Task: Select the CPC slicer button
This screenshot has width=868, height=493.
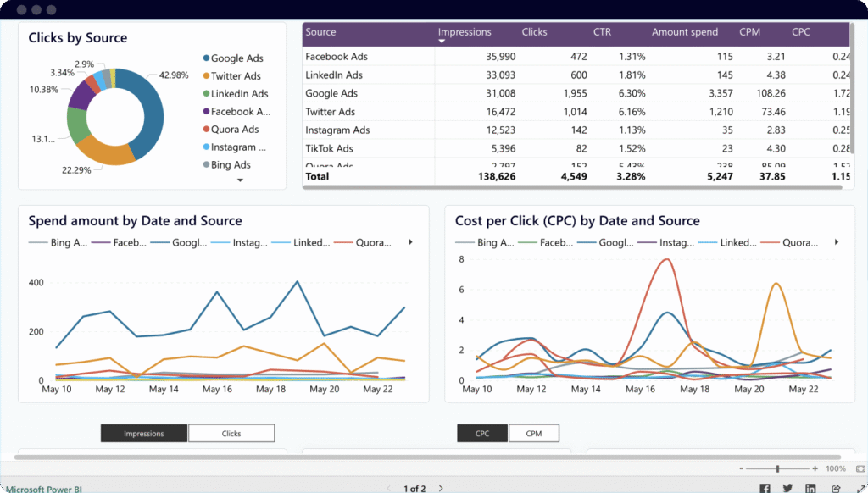Action: click(482, 433)
